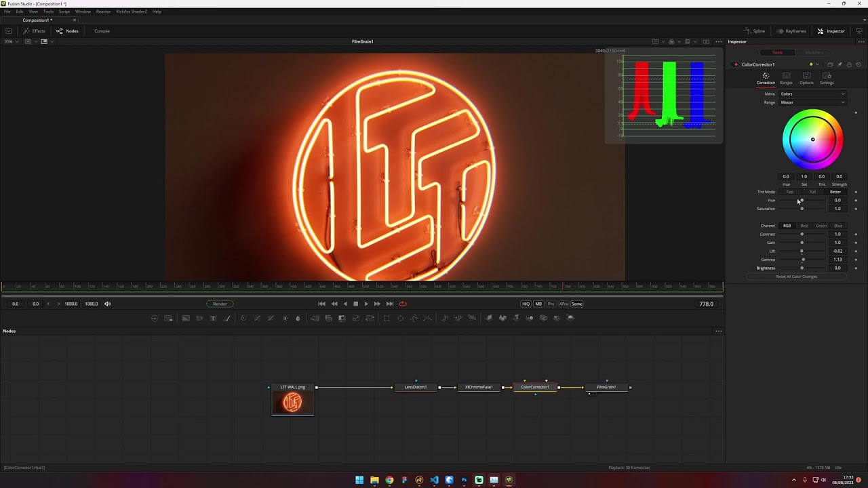Open the Keyframes panel
This screenshot has width=868, height=488.
(x=791, y=31)
